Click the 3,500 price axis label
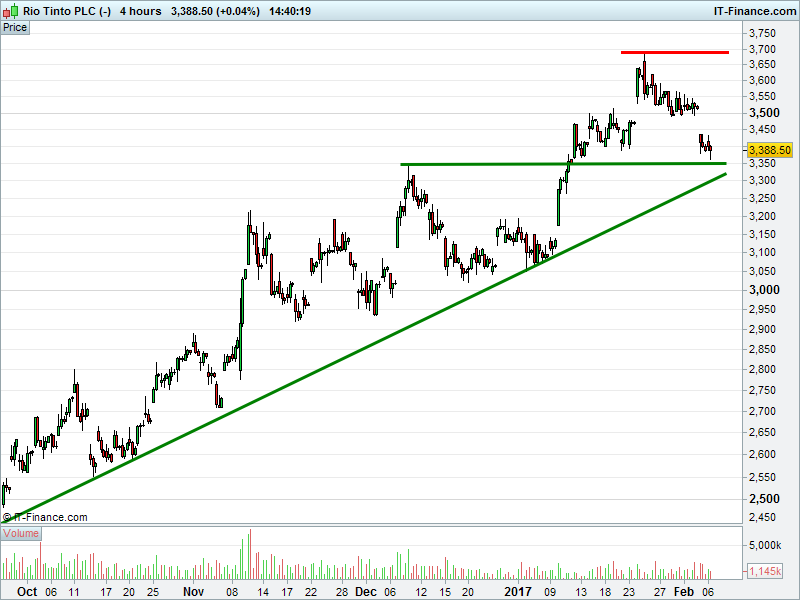Screen dimensions: 800x600 tap(764, 113)
